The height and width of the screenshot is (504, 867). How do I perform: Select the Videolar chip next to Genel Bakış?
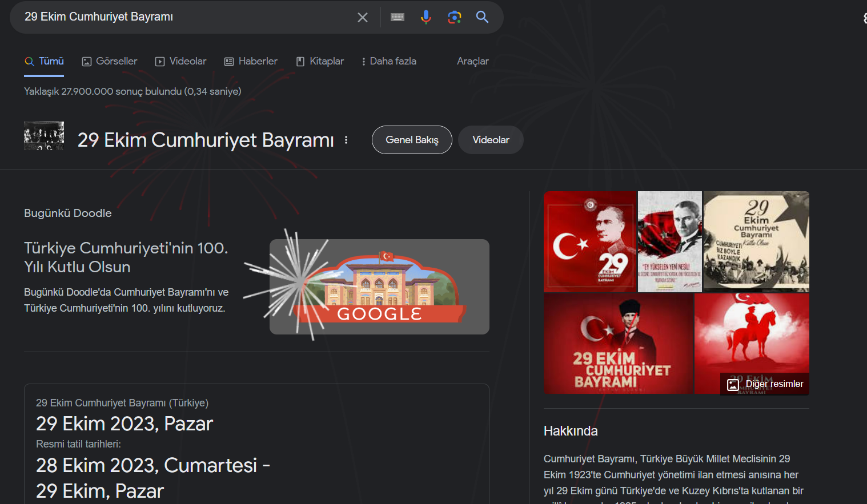(x=491, y=140)
